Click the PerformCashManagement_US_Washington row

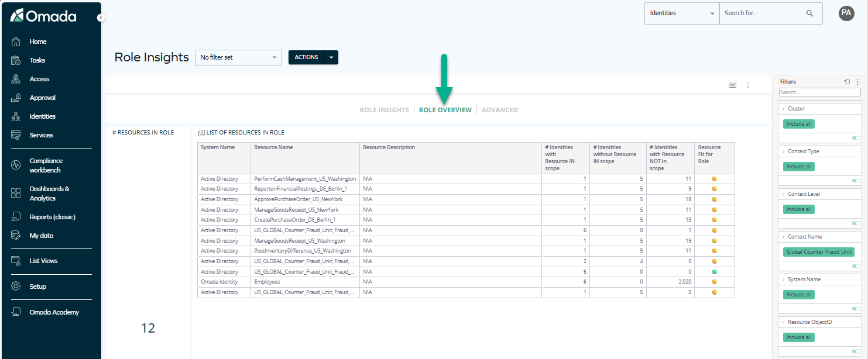pos(466,179)
